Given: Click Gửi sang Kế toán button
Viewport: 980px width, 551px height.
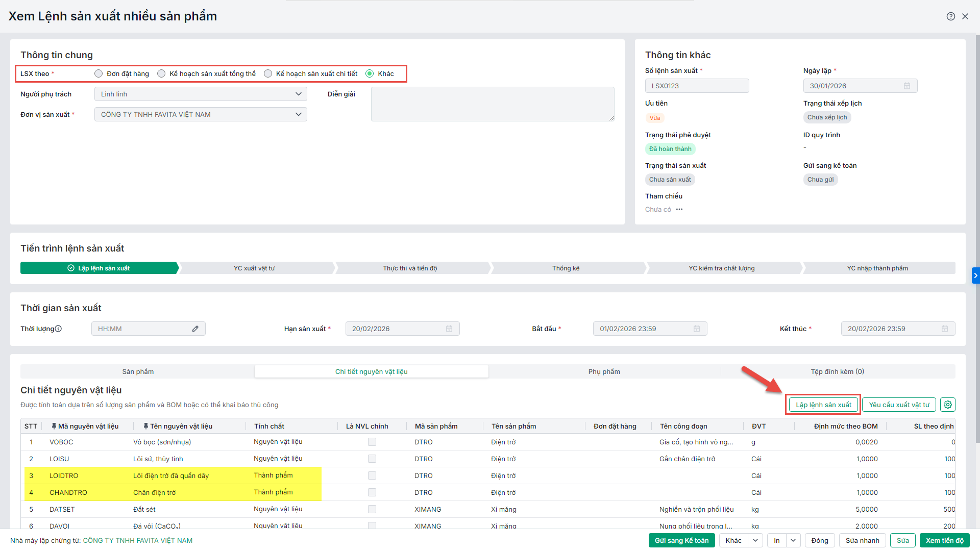Looking at the screenshot, I should [681, 540].
